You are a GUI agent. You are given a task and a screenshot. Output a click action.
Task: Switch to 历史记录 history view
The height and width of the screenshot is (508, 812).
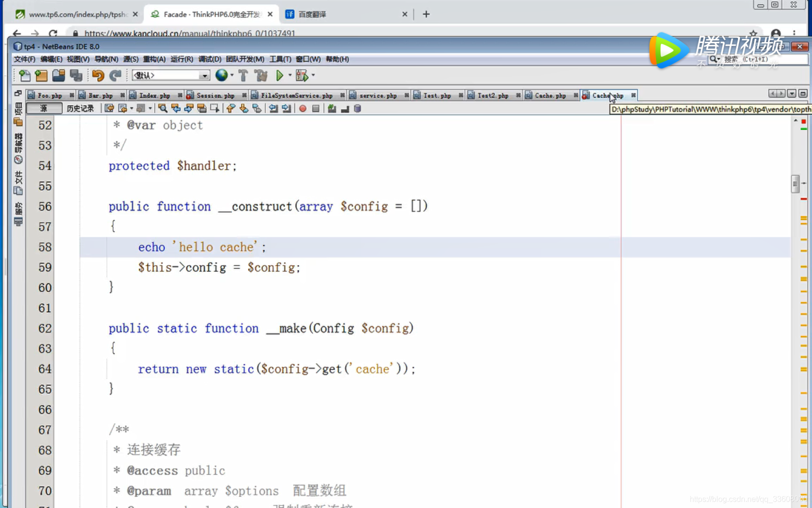80,108
